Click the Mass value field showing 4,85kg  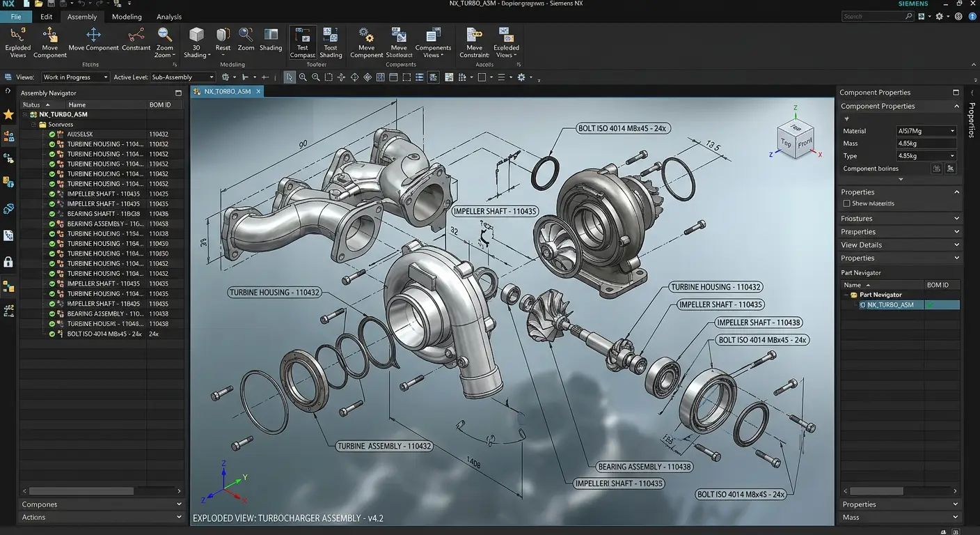tap(926, 144)
